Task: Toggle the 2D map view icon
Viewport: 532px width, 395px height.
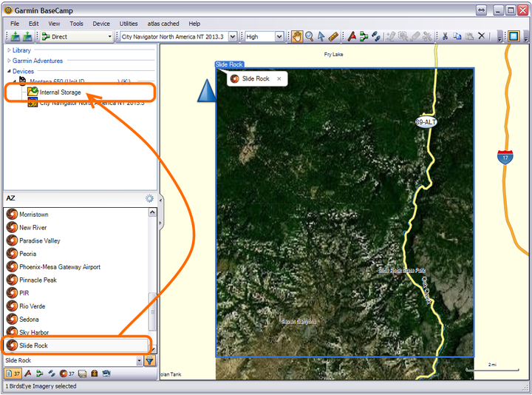Action: [514, 36]
